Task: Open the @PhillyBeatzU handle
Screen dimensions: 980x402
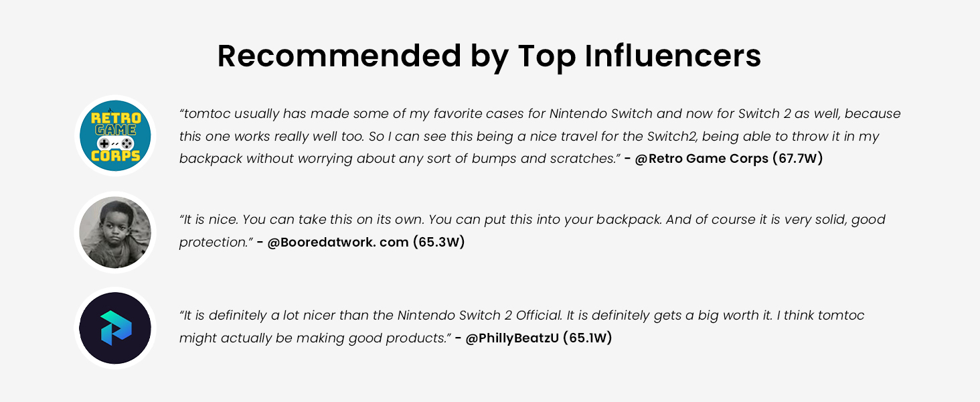Action: coord(511,338)
